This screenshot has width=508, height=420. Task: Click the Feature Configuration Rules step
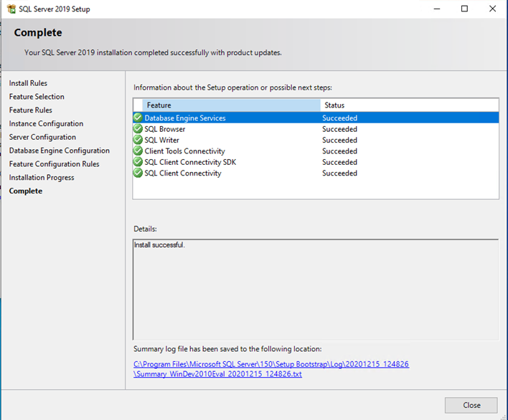[54, 164]
